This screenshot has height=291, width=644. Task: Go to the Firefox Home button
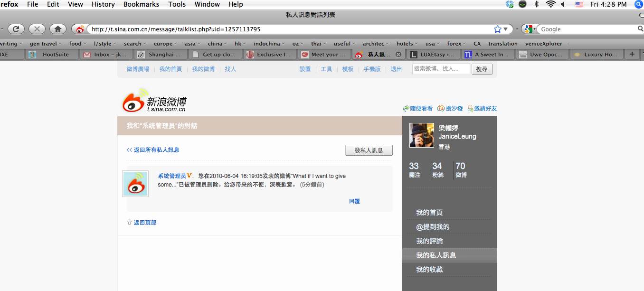tap(58, 29)
